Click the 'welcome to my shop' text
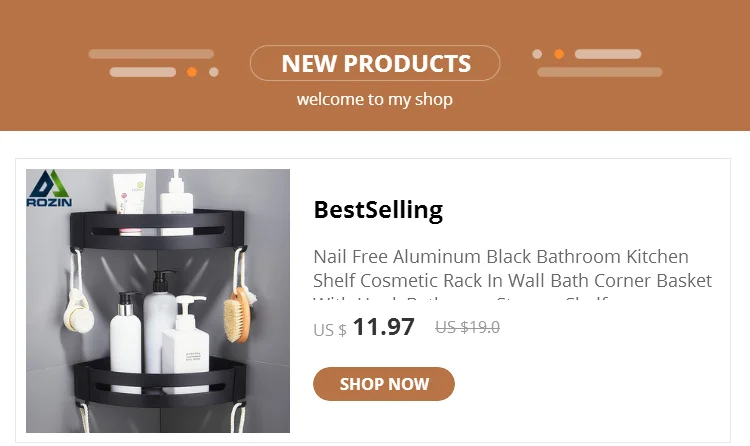750x446 pixels. coord(375,99)
